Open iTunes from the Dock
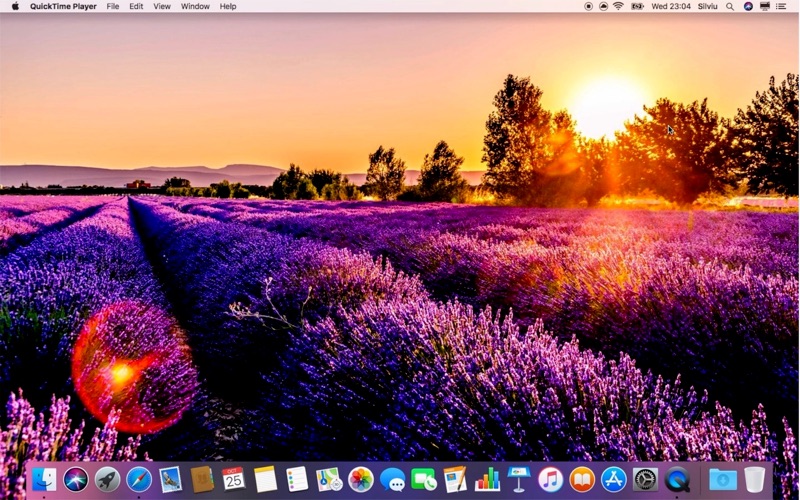Screen dimensions: 800x500 point(550,480)
